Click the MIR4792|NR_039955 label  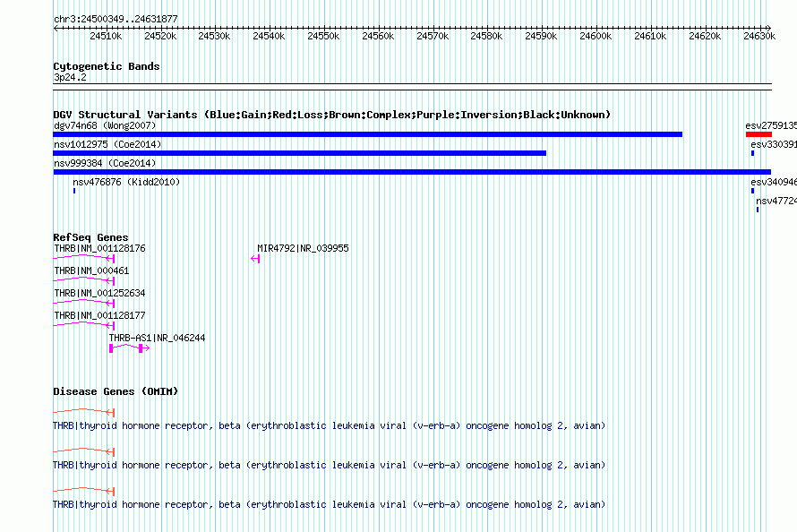coord(303,248)
